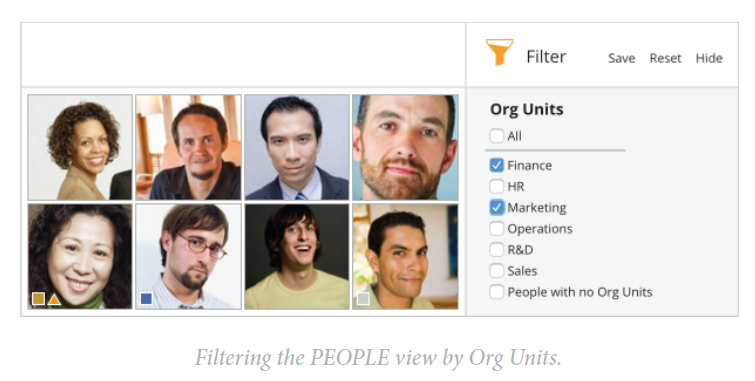The width and height of the screenshot is (755, 381).
Task: Open the bearded man close-up photo
Action: [x=405, y=147]
